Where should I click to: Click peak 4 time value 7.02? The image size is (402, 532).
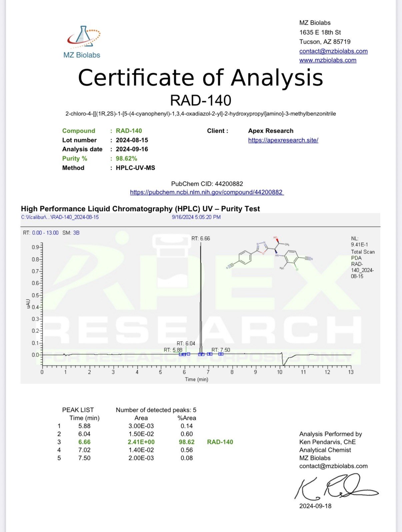pyautogui.click(x=84, y=450)
